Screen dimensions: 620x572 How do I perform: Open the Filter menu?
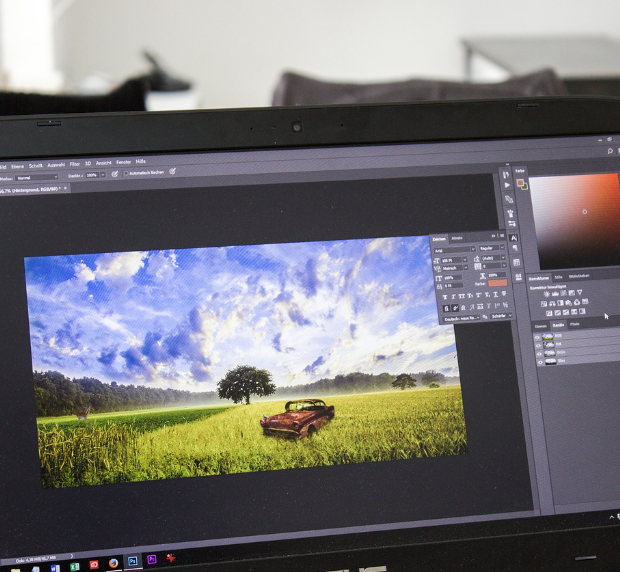pyautogui.click(x=72, y=163)
